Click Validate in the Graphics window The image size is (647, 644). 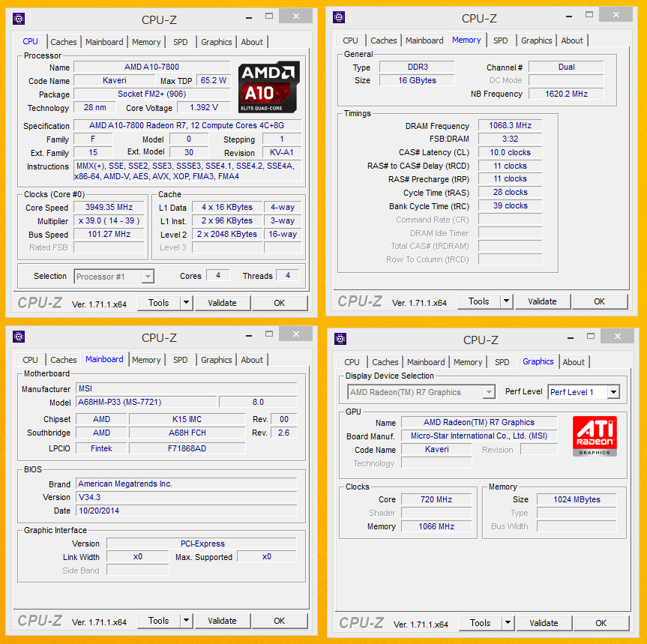[x=544, y=623]
